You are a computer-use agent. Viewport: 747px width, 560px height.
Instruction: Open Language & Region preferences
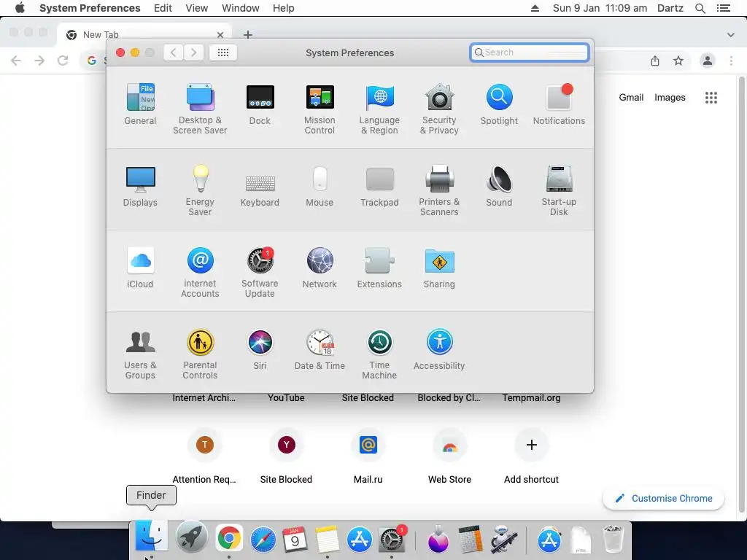379,109
